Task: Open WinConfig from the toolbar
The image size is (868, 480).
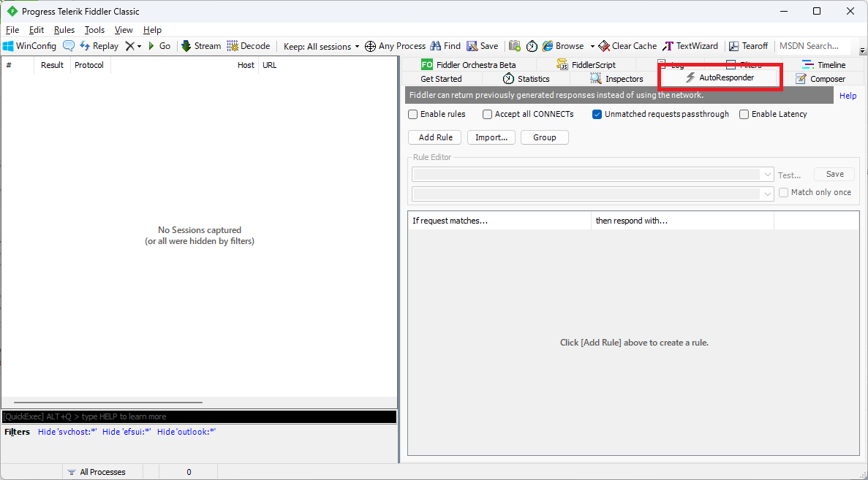Action: tap(30, 46)
